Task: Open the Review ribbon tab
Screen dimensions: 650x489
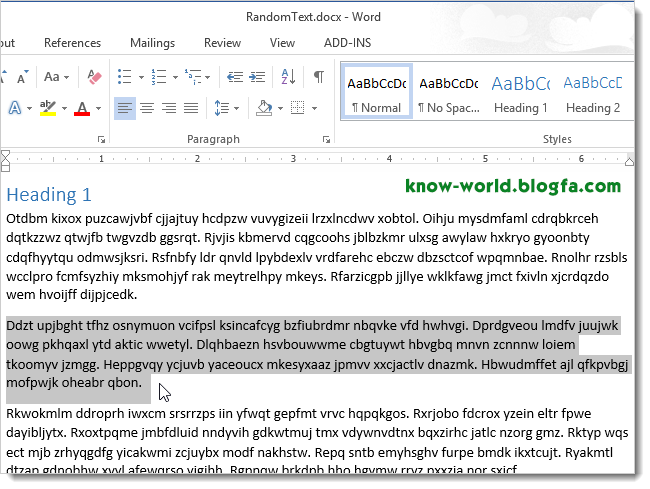Action: pos(222,43)
